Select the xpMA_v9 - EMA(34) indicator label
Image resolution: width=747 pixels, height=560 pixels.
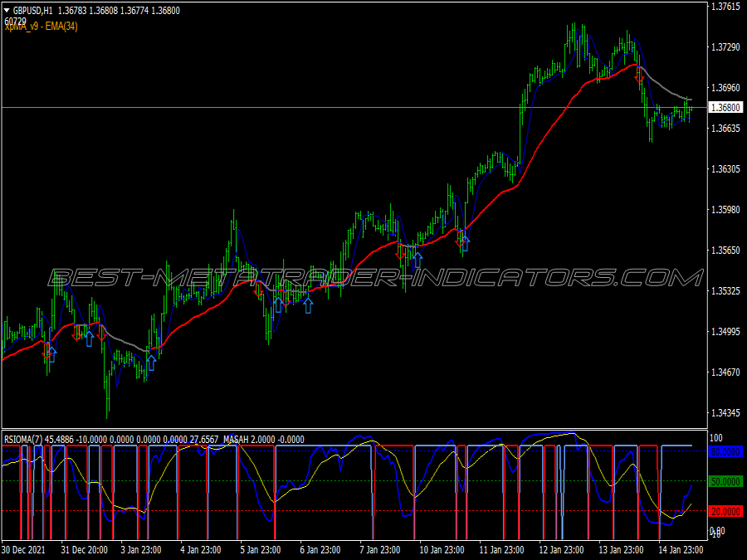pos(41,27)
